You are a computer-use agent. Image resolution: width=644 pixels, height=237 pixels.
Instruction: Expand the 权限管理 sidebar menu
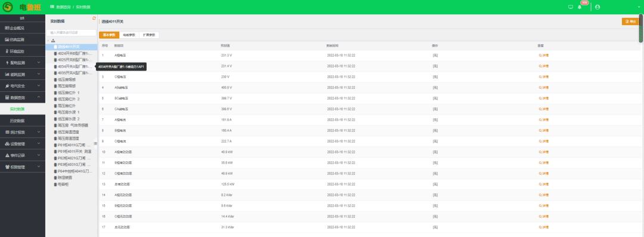(x=23, y=167)
